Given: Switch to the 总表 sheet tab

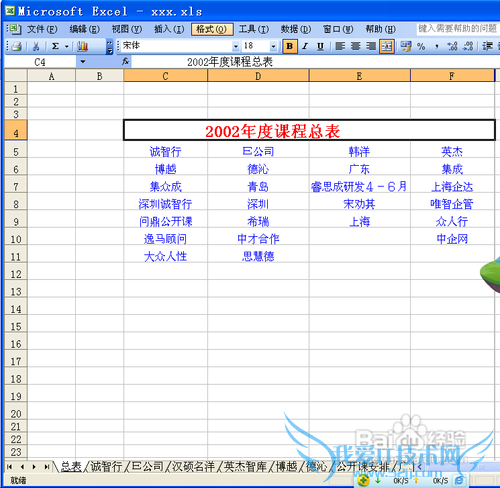Looking at the screenshot, I should (71, 467).
